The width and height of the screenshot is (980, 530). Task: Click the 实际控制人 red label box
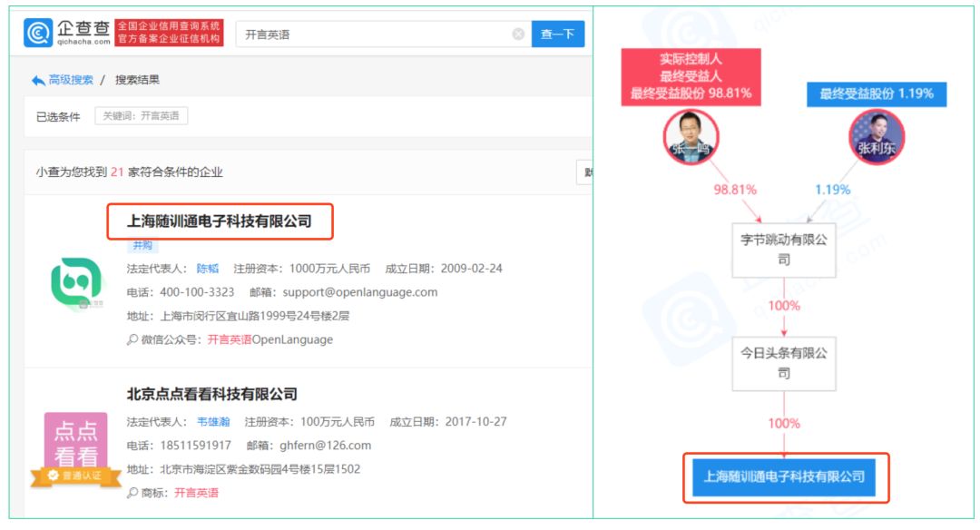pyautogui.click(x=691, y=77)
